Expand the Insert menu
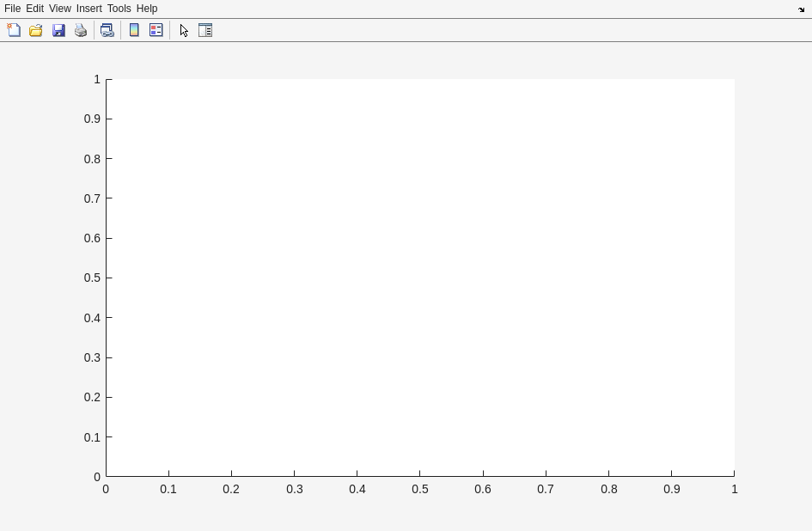The image size is (812, 531). (89, 9)
